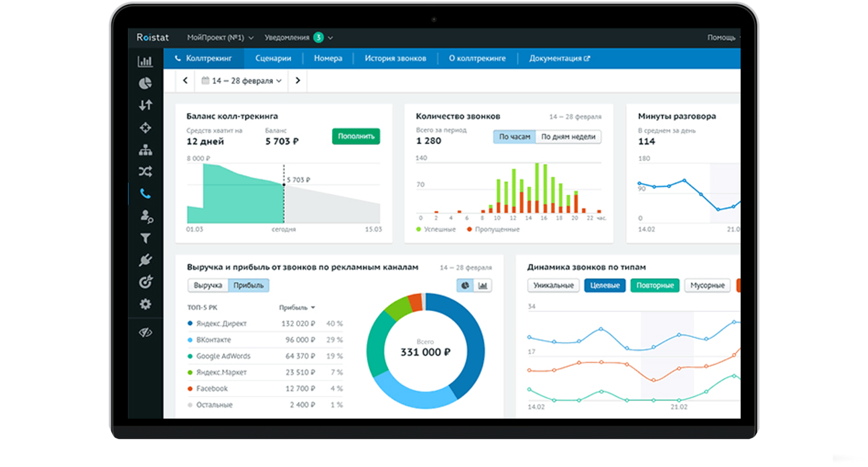The height and width of the screenshot is (467, 868).
Task: Click the Пропущенные red legend item
Action: pos(493,230)
